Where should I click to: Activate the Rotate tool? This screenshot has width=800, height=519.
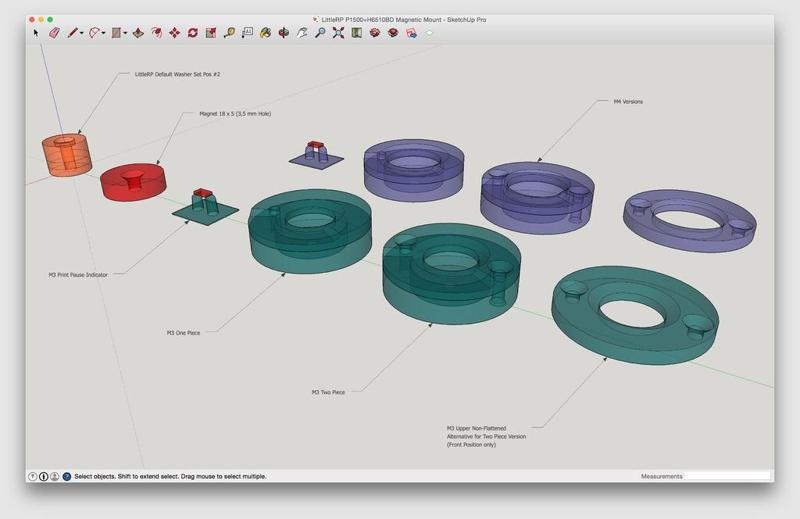pyautogui.click(x=192, y=33)
